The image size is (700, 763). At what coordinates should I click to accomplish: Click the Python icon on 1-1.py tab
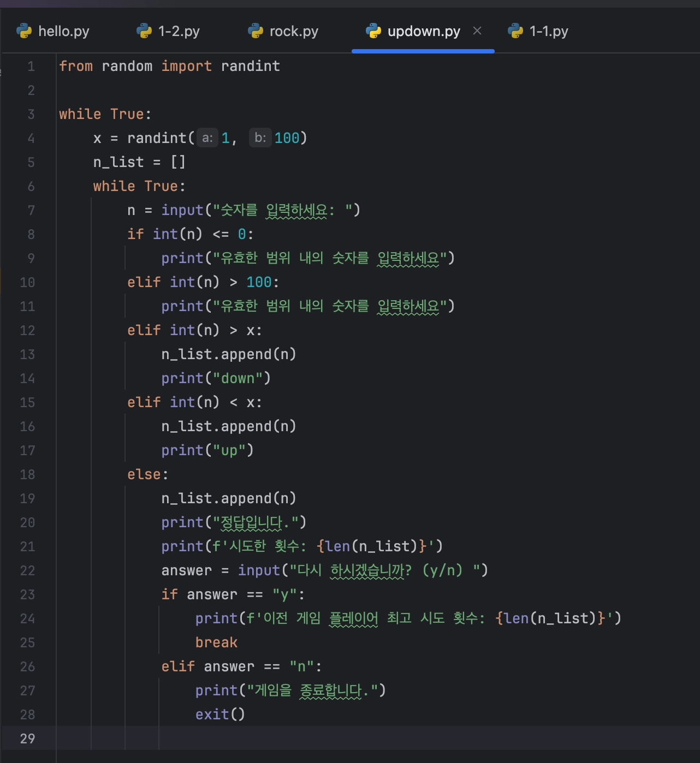pyautogui.click(x=515, y=31)
